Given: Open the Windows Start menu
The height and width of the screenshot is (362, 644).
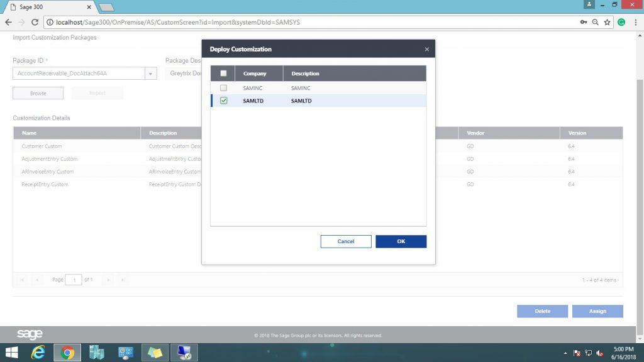Looking at the screenshot, I should (11, 353).
